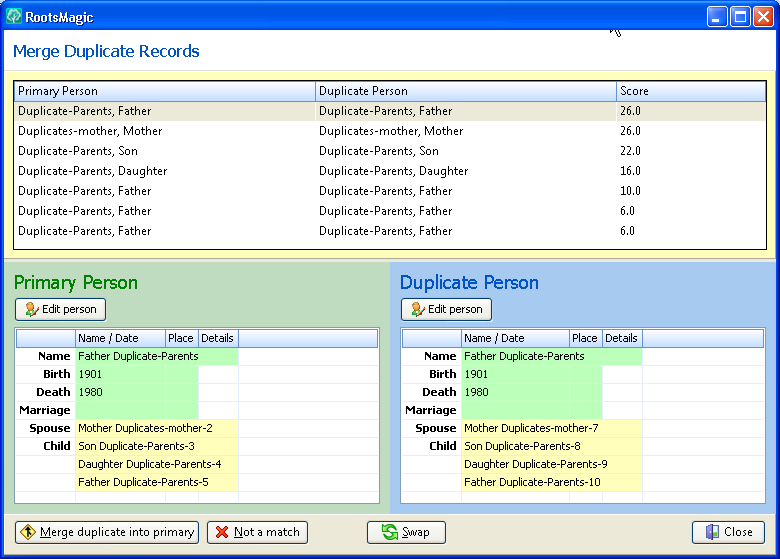Click the red X icon on Not a match
Screen dimensions: 780x559
(x=222, y=532)
